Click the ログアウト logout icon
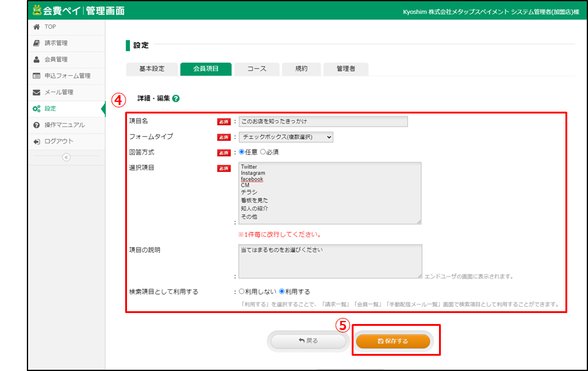 click(x=37, y=142)
